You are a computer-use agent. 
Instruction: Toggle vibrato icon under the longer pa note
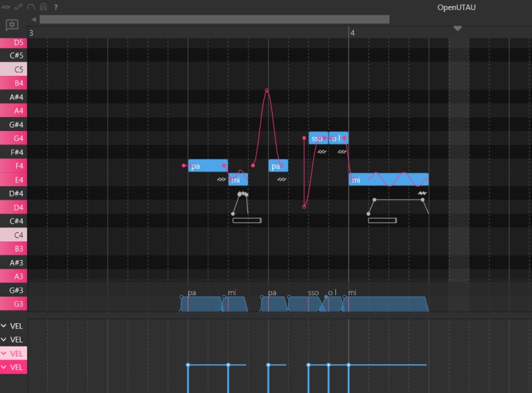pyautogui.click(x=221, y=179)
